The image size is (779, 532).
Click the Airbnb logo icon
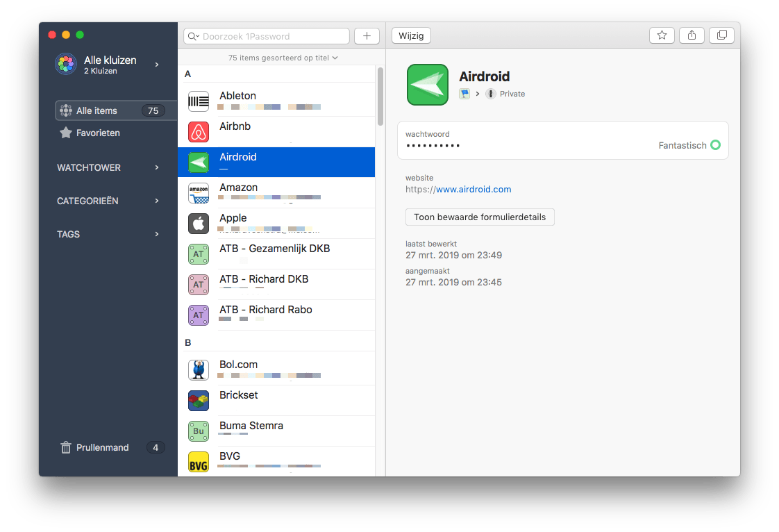click(199, 132)
